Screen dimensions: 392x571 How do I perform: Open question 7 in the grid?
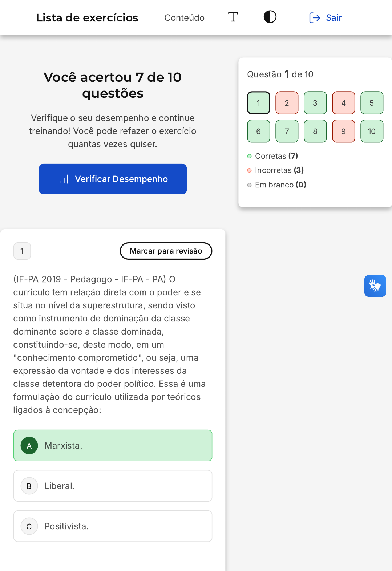(x=287, y=131)
